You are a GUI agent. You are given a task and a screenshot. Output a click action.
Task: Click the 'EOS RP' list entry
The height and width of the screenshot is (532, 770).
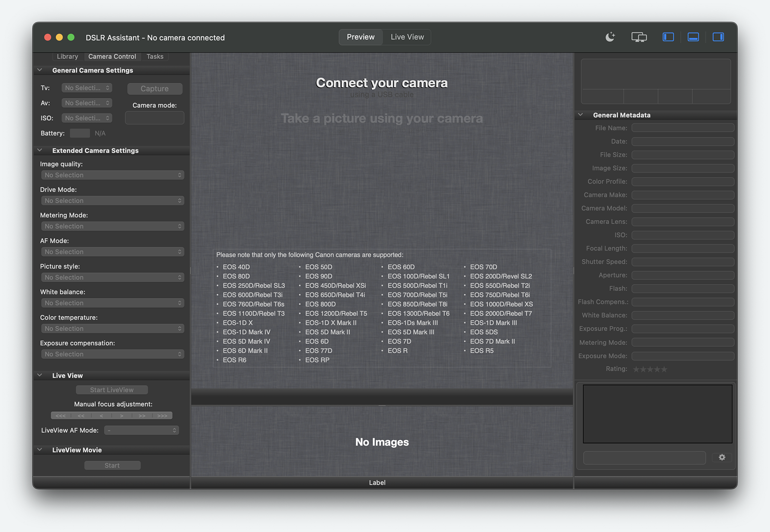pos(317,360)
